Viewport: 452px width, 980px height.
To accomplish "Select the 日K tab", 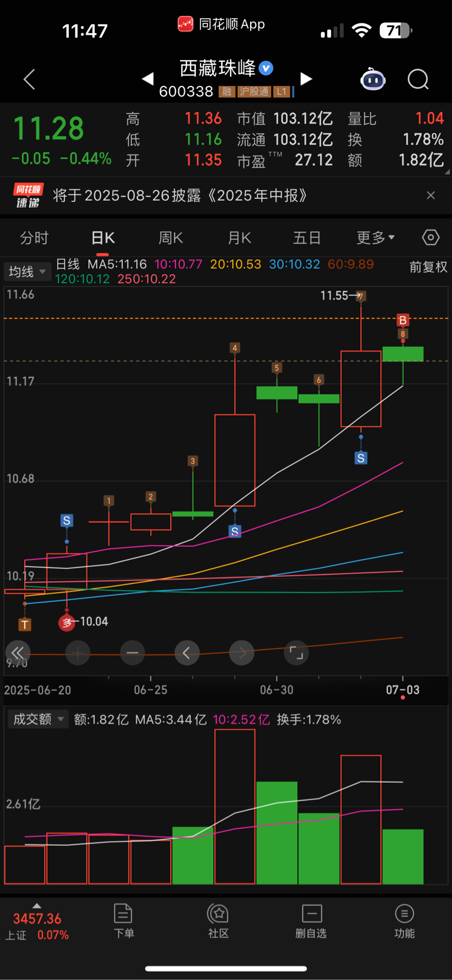I will coord(103,238).
